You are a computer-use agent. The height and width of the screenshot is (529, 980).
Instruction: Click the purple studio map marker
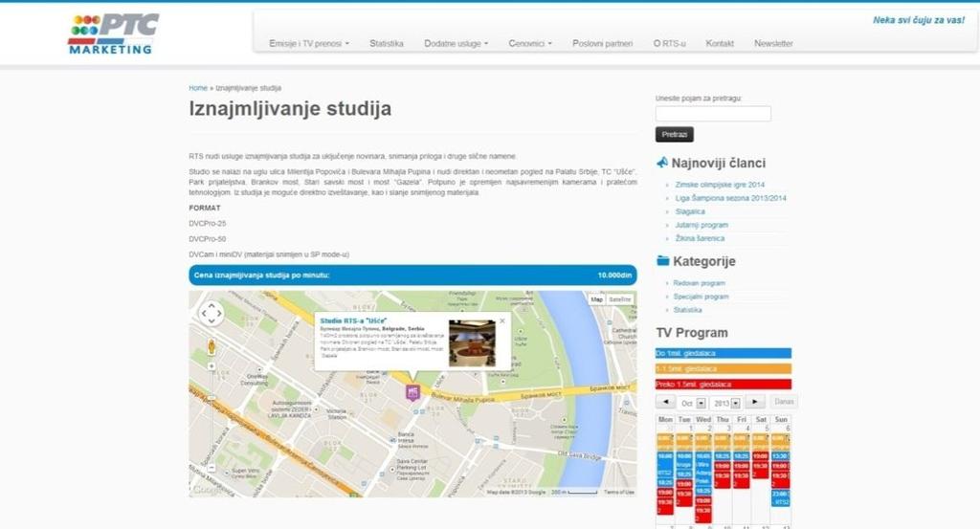pyautogui.click(x=412, y=392)
